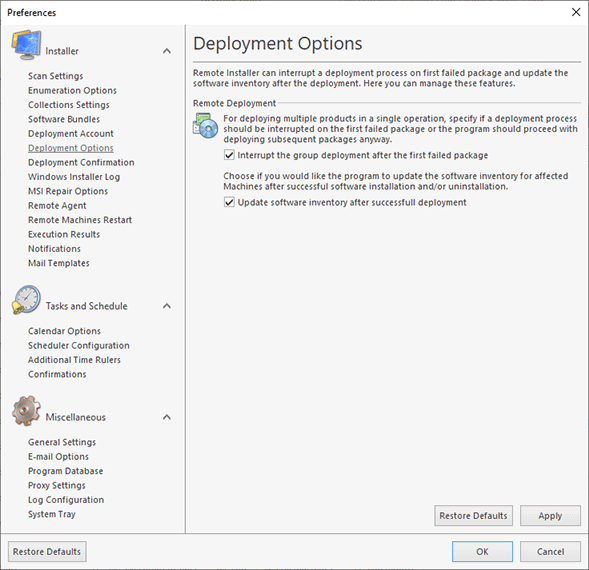Open Confirmations page
Viewport: 589px width, 570px height.
pyautogui.click(x=57, y=374)
